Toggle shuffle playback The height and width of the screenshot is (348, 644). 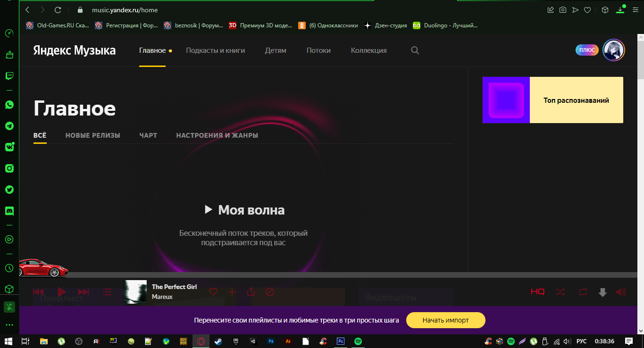(x=560, y=292)
